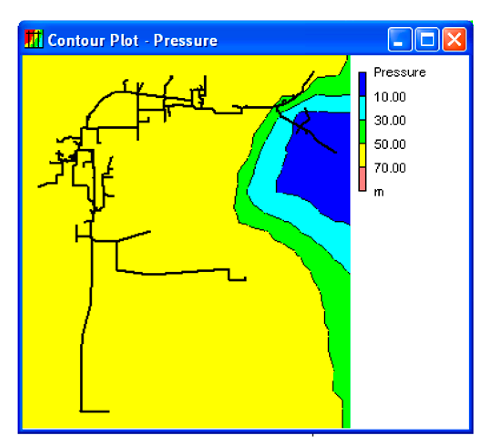This screenshot has width=491, height=448.
Task: Click the pink legend color swatch
Action: pyautogui.click(x=362, y=179)
